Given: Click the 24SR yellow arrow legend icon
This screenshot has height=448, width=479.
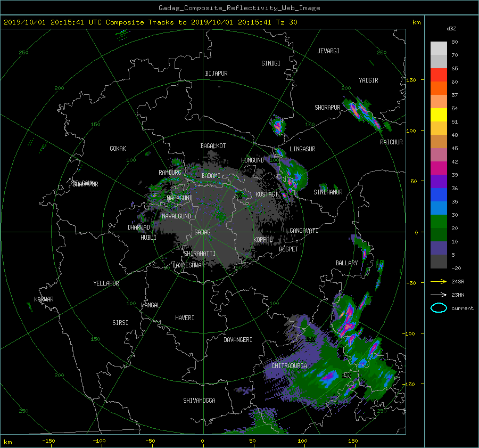Looking at the screenshot, I should pyautogui.click(x=439, y=281).
